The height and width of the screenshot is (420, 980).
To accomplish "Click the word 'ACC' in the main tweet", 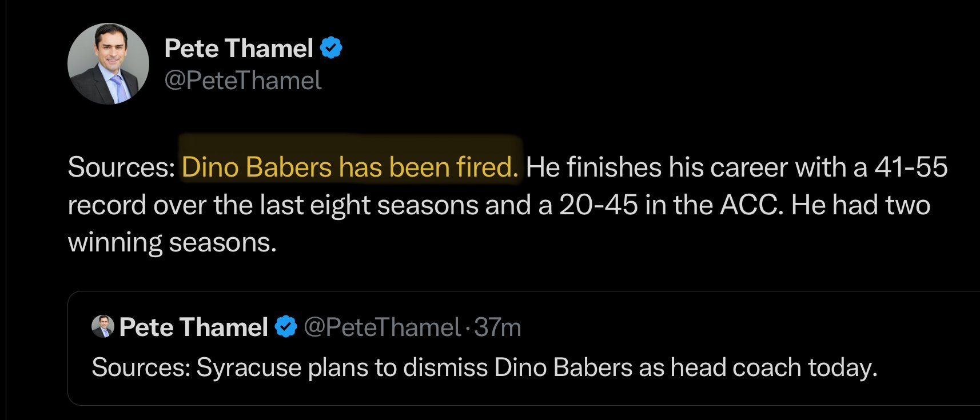I will tap(751, 205).
